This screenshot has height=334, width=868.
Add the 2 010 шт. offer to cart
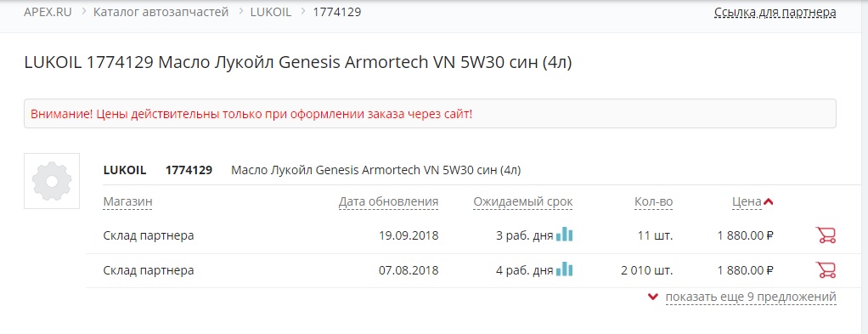coord(826,269)
